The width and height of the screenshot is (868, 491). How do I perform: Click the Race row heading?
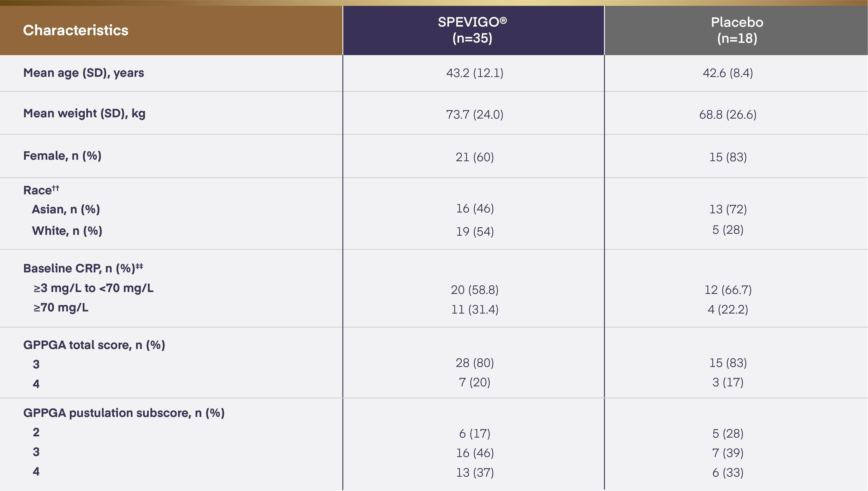click(41, 190)
